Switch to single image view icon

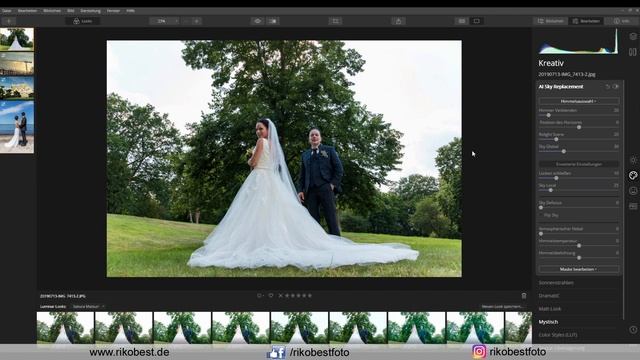click(476, 21)
